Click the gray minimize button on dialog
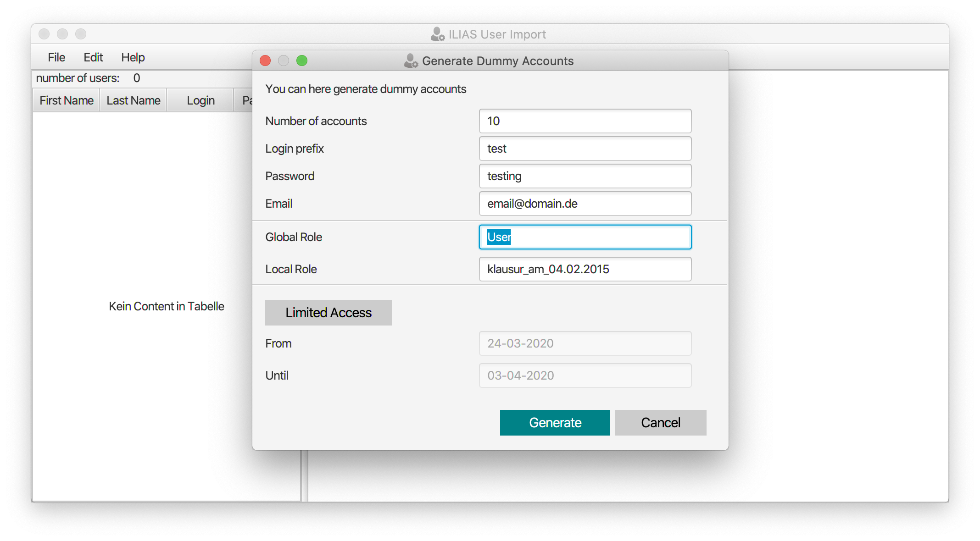This screenshot has width=980, height=541. point(283,61)
